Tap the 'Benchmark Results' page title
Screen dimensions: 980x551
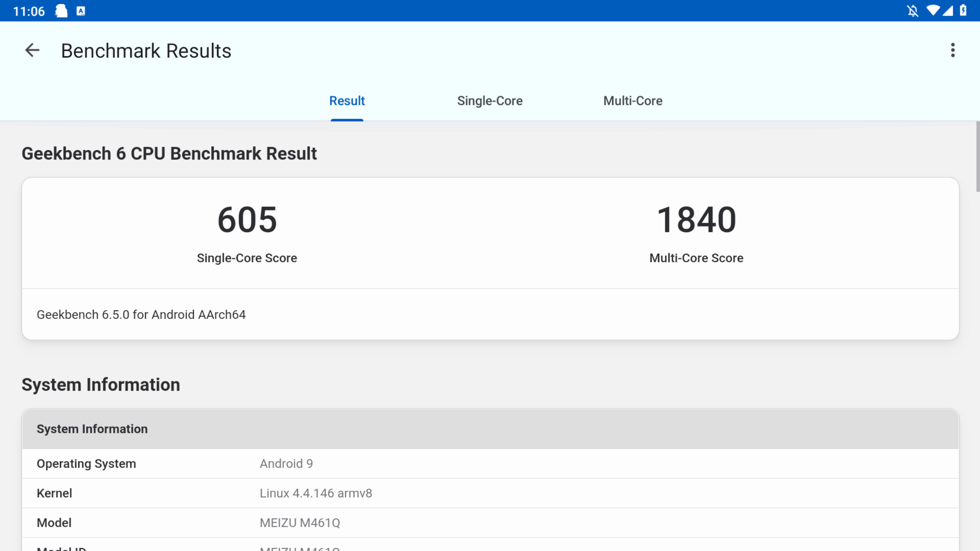[146, 51]
